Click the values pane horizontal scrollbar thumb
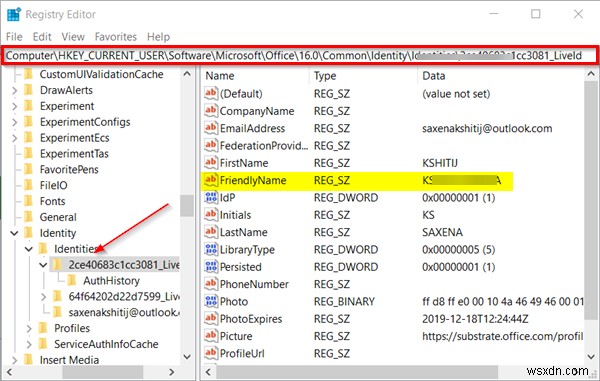Viewport: 600px width, 381px height. click(357, 372)
